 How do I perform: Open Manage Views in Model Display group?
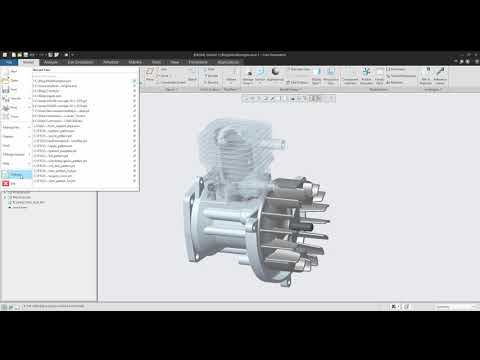(x=248, y=76)
